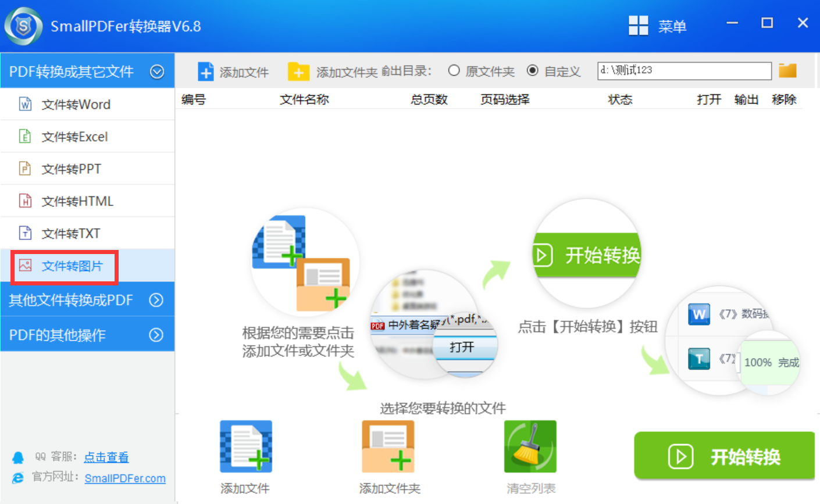Image resolution: width=820 pixels, height=504 pixels.
Task: Open the 菜单 grid icon
Action: pos(638,26)
